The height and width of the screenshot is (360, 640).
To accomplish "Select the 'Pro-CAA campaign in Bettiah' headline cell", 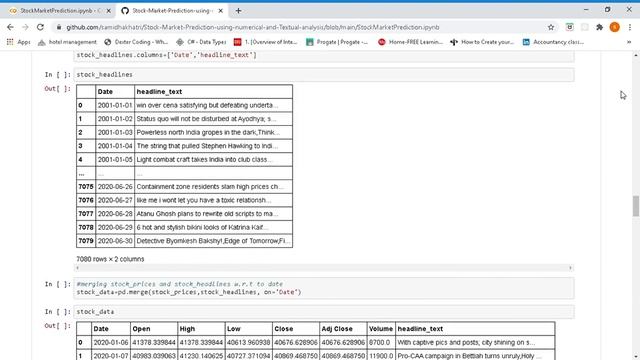I will tap(475, 356).
